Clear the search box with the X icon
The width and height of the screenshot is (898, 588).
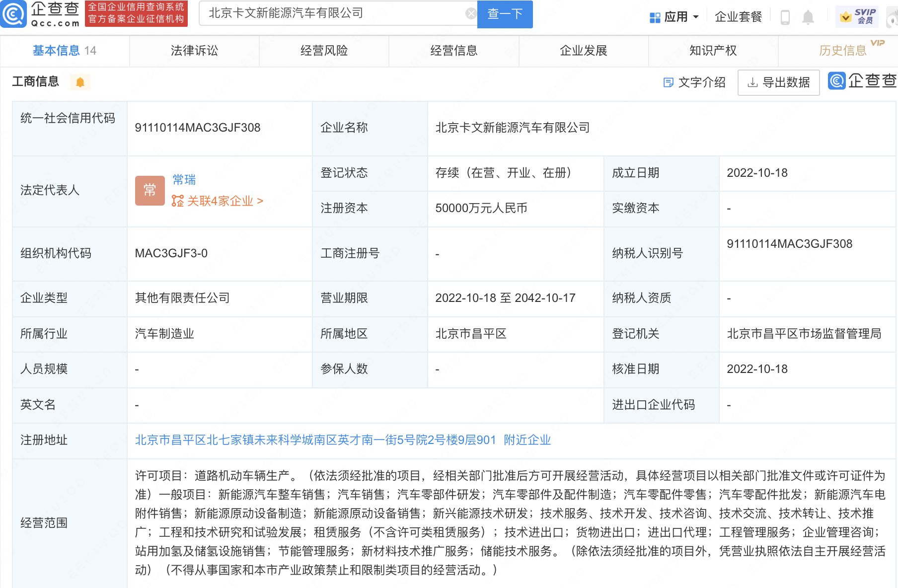(471, 13)
